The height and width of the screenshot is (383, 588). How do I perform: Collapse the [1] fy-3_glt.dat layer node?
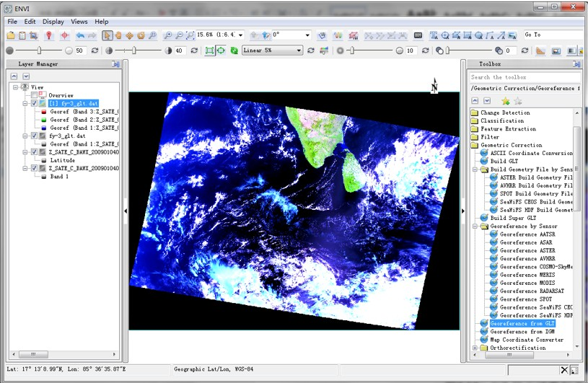click(25, 103)
